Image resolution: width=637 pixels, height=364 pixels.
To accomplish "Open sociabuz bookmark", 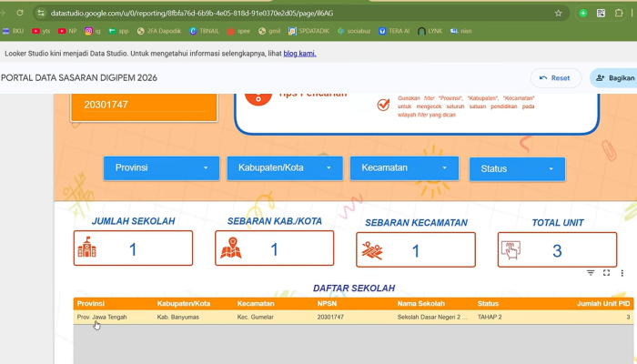I will coord(354,31).
